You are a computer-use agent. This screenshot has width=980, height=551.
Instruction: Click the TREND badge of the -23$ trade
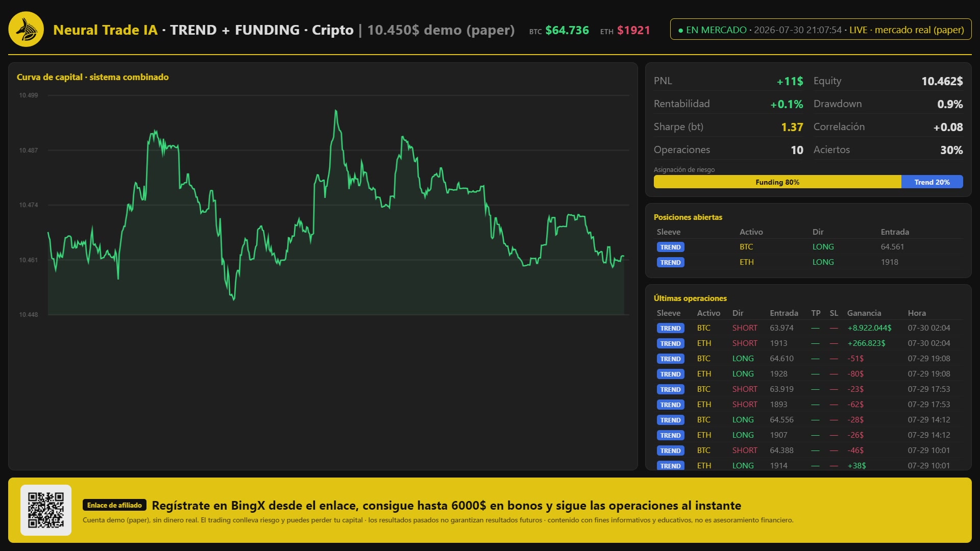(x=670, y=389)
